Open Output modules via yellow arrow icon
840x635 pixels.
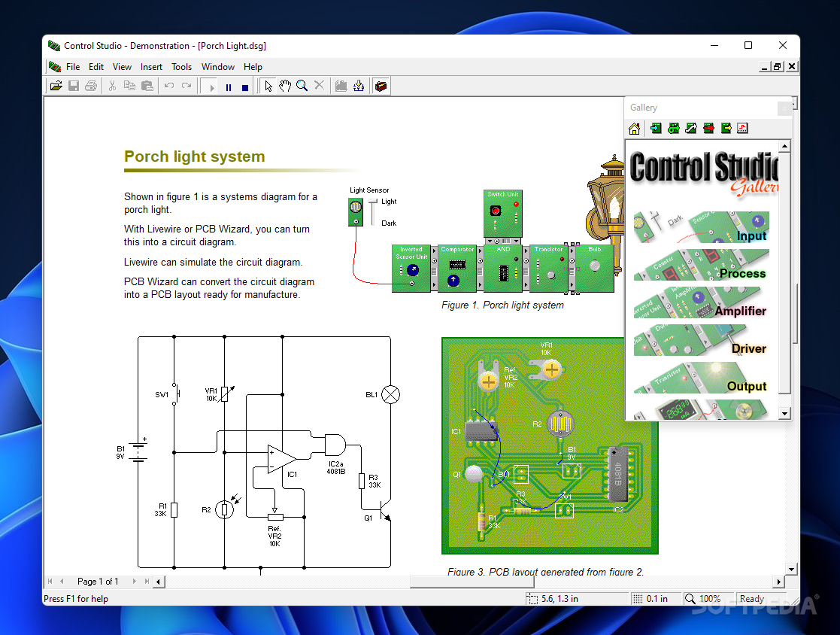[726, 128]
